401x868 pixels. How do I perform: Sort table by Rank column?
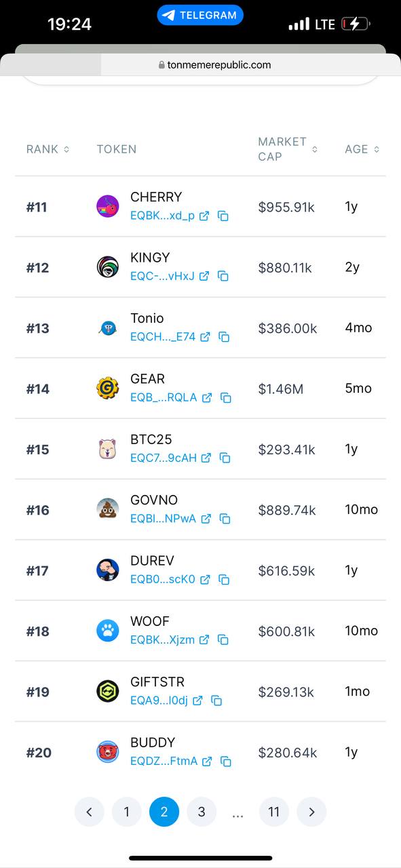48,149
